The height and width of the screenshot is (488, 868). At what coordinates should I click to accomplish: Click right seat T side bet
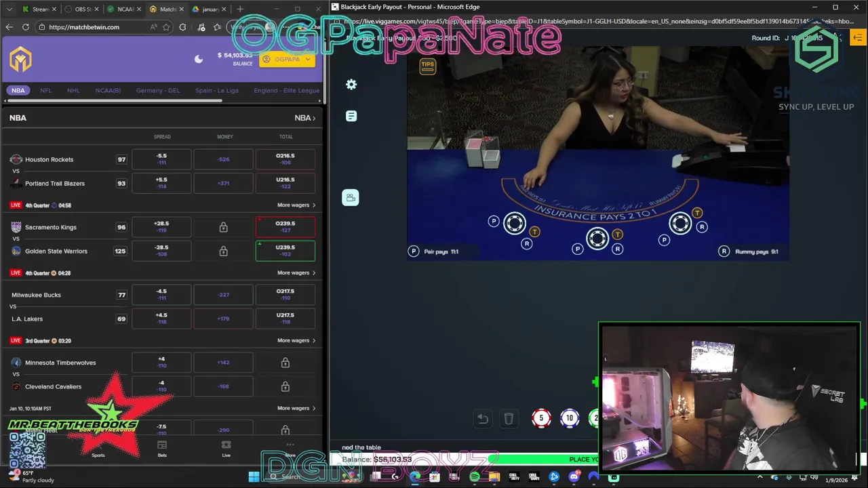pos(697,213)
